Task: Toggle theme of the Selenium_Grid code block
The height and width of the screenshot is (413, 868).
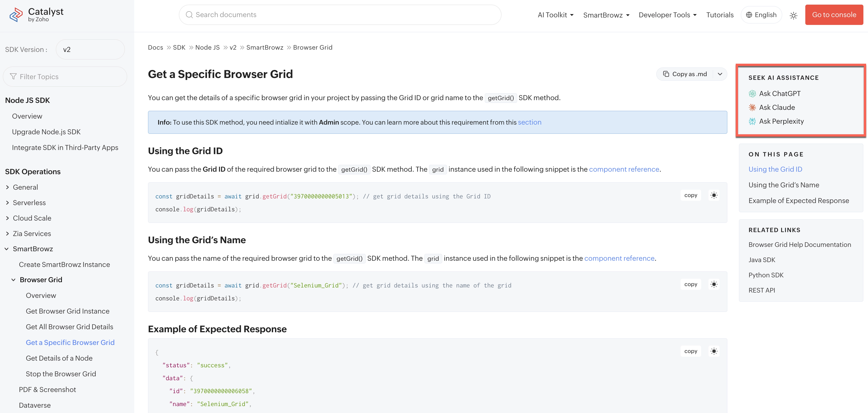Action: click(x=714, y=284)
